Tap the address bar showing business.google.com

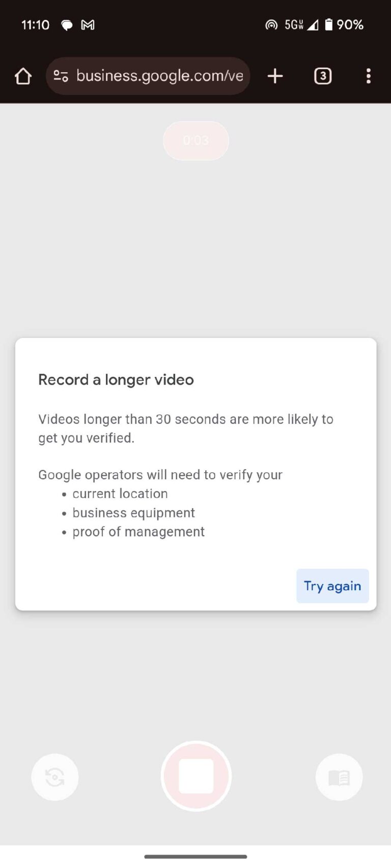click(160, 76)
